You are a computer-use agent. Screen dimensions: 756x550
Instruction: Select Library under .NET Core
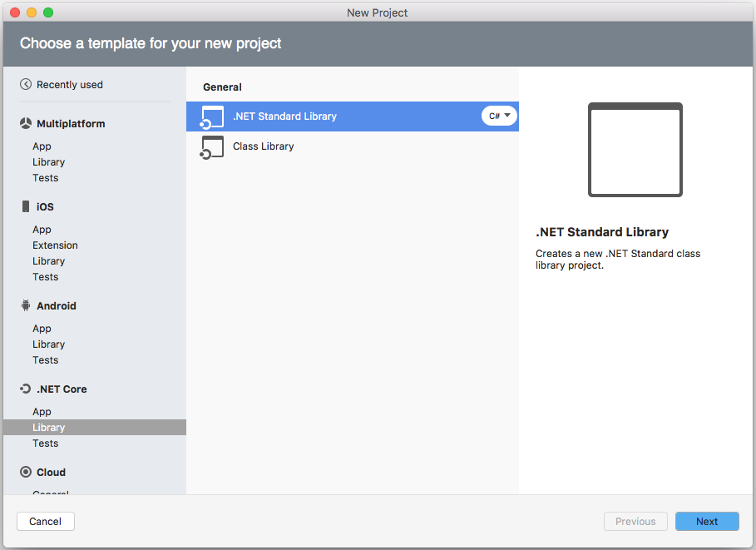coord(48,427)
